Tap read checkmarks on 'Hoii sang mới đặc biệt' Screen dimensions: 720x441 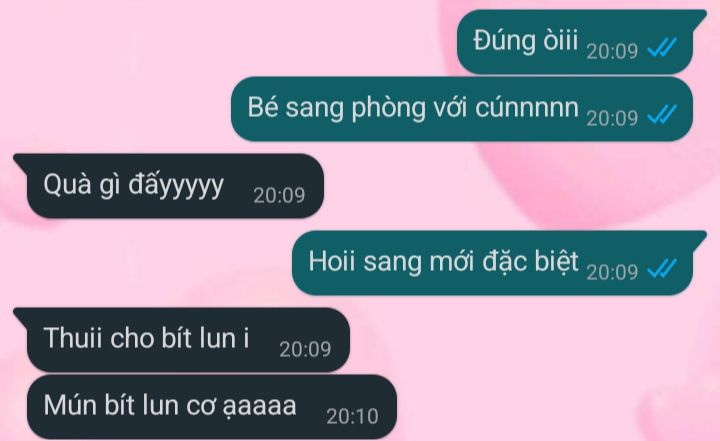coord(662,268)
